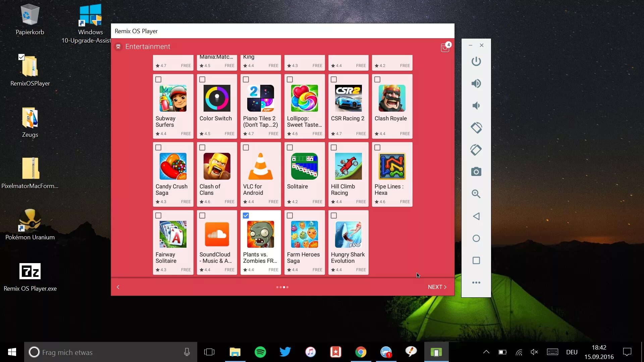Image resolution: width=644 pixels, height=362 pixels.
Task: Open more options via three dots
Action: 476,283
